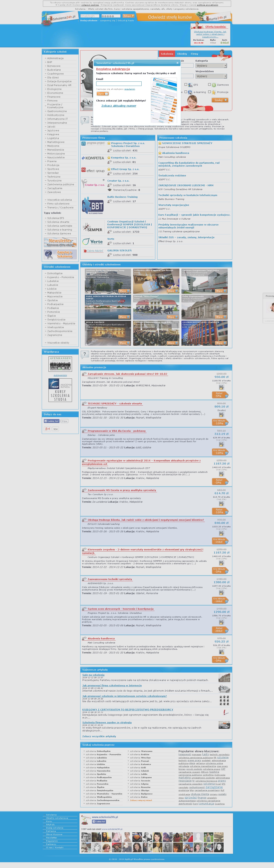Click the Zaloguj login button
The image size is (274, 868).
[128, 16]
